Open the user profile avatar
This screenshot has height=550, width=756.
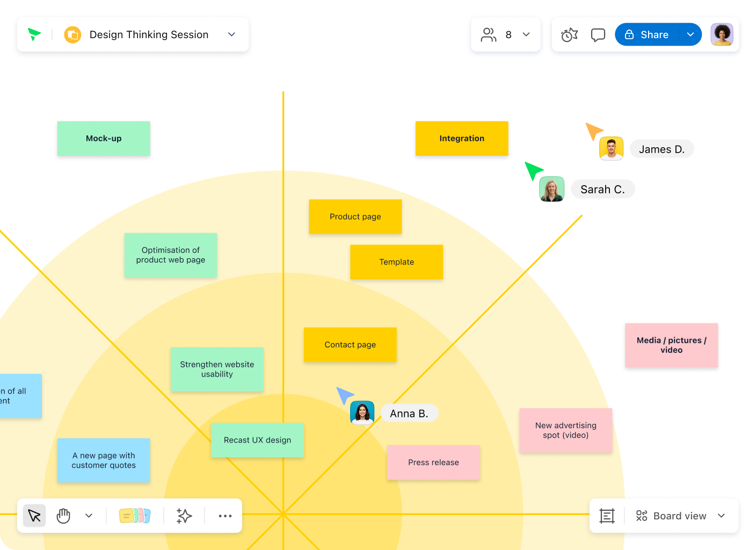click(x=722, y=34)
